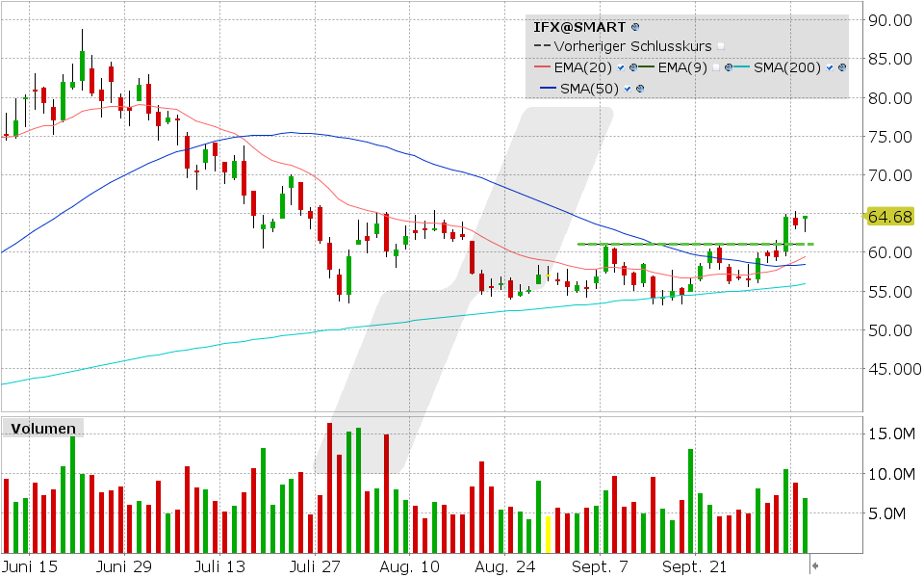Click the blue SMA(50) legend line swatch
The image size is (924, 578).
pos(548,88)
